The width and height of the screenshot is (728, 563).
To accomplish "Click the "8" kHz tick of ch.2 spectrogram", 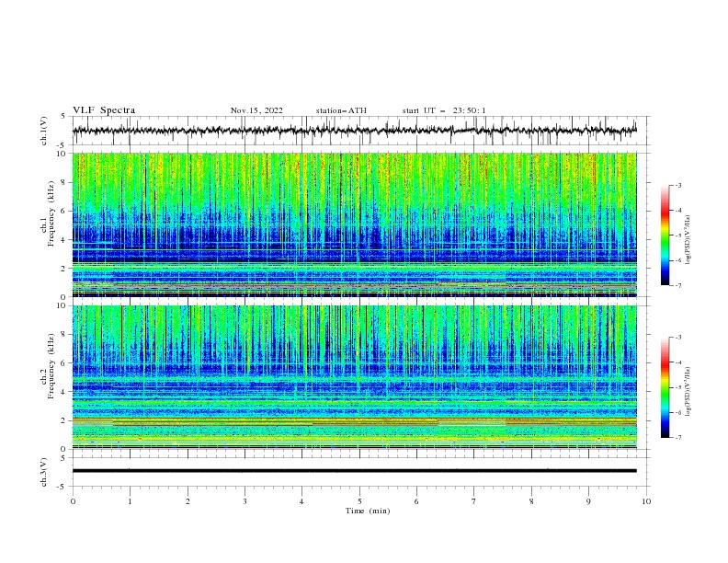I will (63, 335).
